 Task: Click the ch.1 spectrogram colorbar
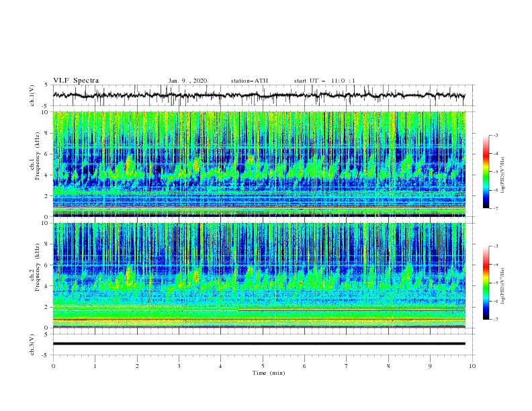[486, 172]
